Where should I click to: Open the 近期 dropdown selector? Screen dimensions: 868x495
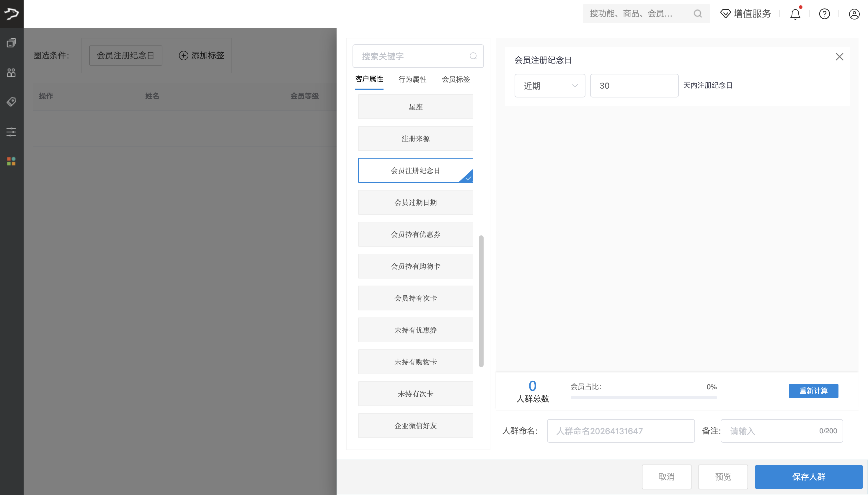click(549, 85)
